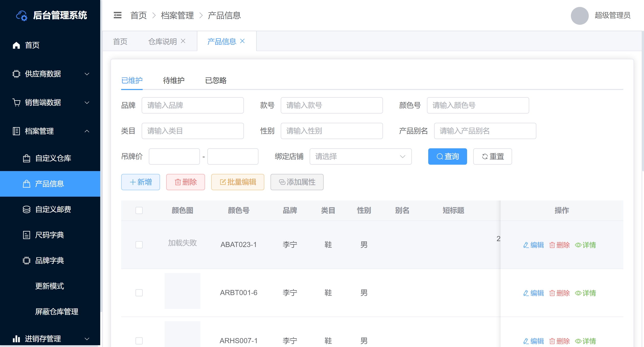Click the 新增 button
Viewport: 644px width, 347px height.
coord(141,182)
